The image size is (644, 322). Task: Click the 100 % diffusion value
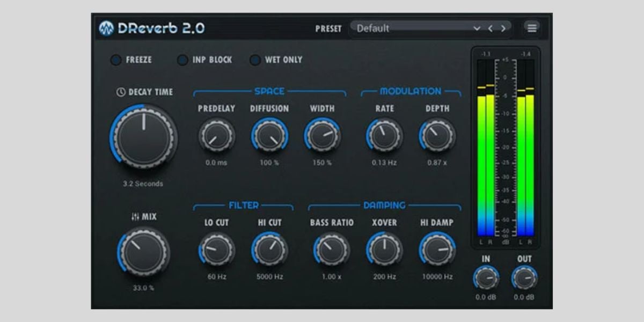coord(269,162)
